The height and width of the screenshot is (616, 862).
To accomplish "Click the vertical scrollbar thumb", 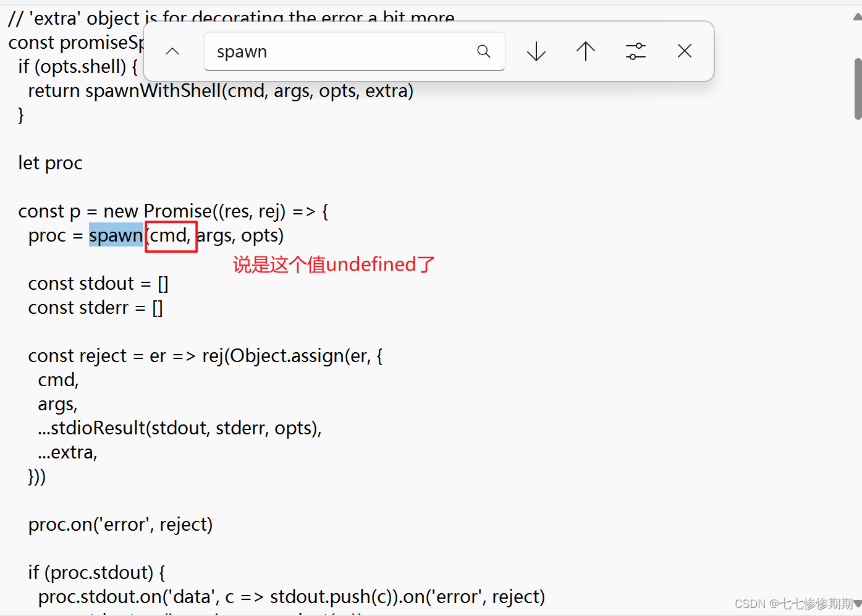I will click(856, 86).
